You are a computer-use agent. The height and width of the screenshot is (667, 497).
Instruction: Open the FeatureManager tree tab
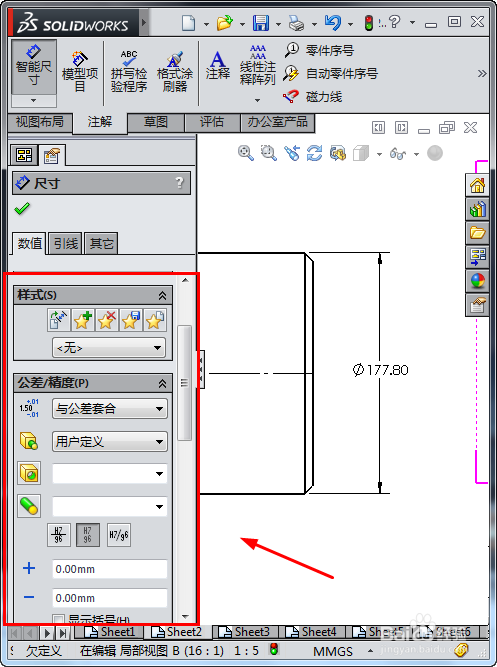click(x=24, y=155)
